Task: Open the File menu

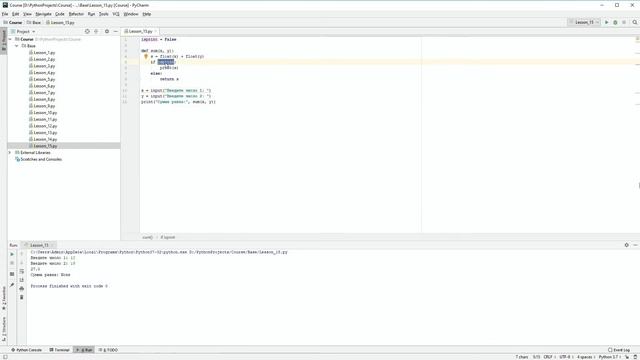Action: click(x=5, y=14)
